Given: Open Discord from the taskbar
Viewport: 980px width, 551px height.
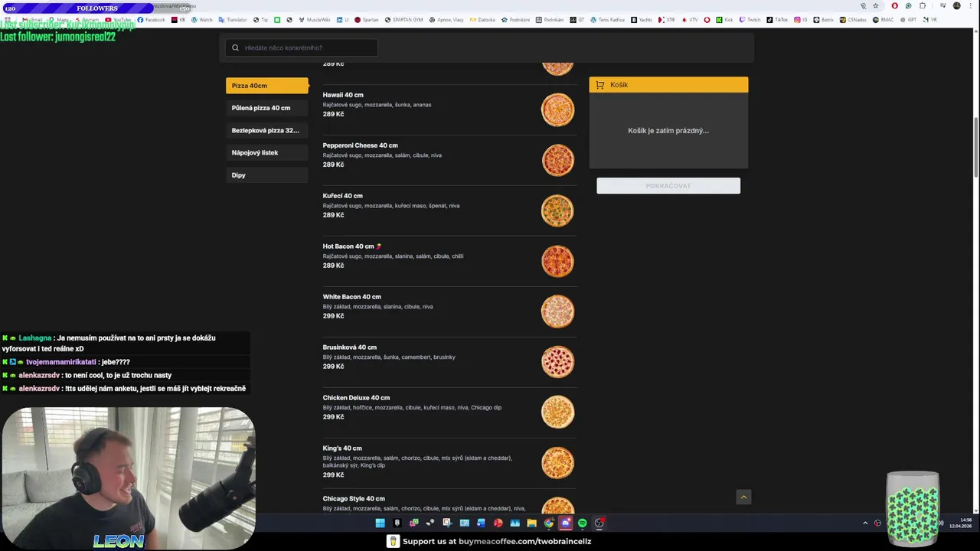Looking at the screenshot, I should [565, 523].
